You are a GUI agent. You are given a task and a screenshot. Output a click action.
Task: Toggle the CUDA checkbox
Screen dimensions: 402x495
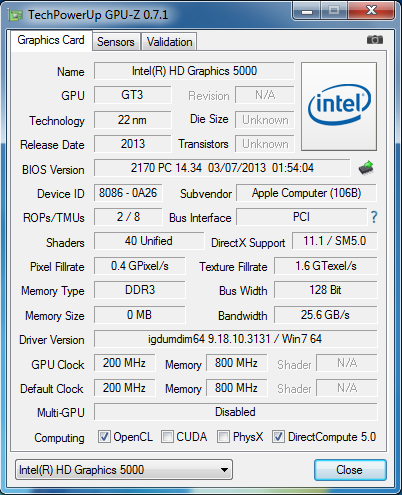167,436
